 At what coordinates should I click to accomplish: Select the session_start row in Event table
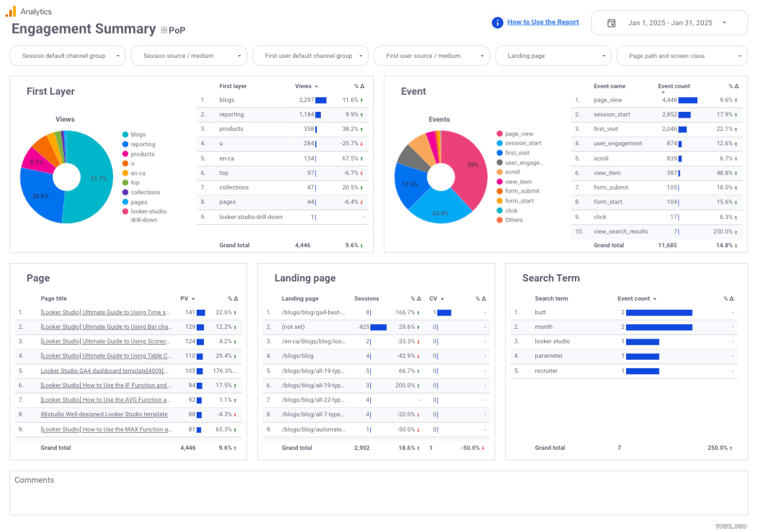(612, 114)
